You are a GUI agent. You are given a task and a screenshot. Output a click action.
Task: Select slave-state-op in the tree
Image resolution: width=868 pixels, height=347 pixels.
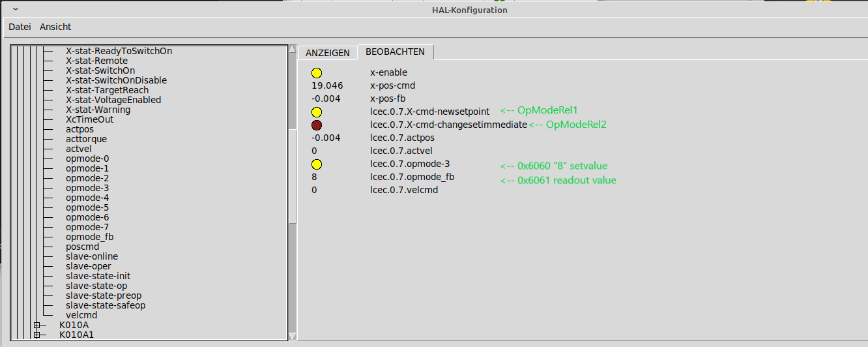(x=96, y=286)
